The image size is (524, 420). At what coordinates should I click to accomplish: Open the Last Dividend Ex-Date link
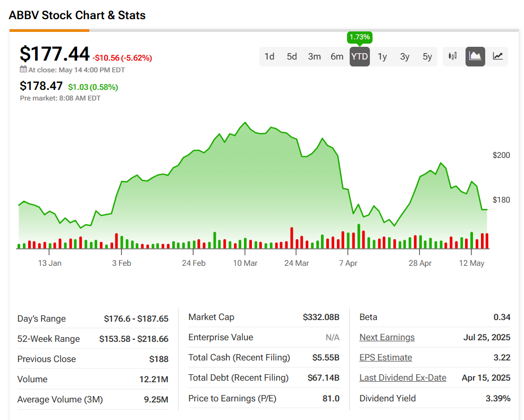tap(403, 377)
